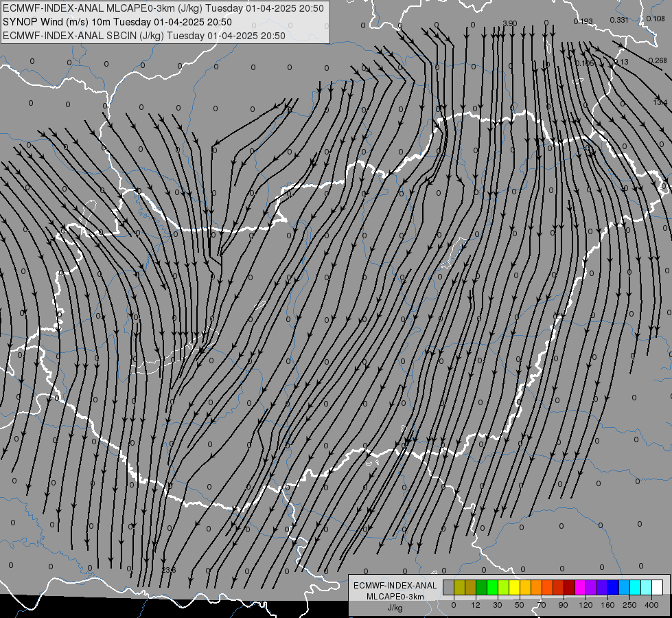Click the legend J/kg unit label
This screenshot has height=618, width=672.
pos(395,608)
